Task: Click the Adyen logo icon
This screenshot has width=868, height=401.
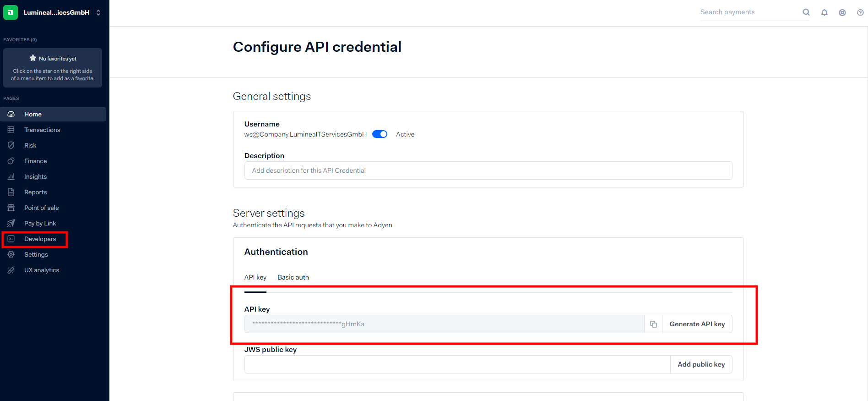Action: pyautogui.click(x=11, y=12)
